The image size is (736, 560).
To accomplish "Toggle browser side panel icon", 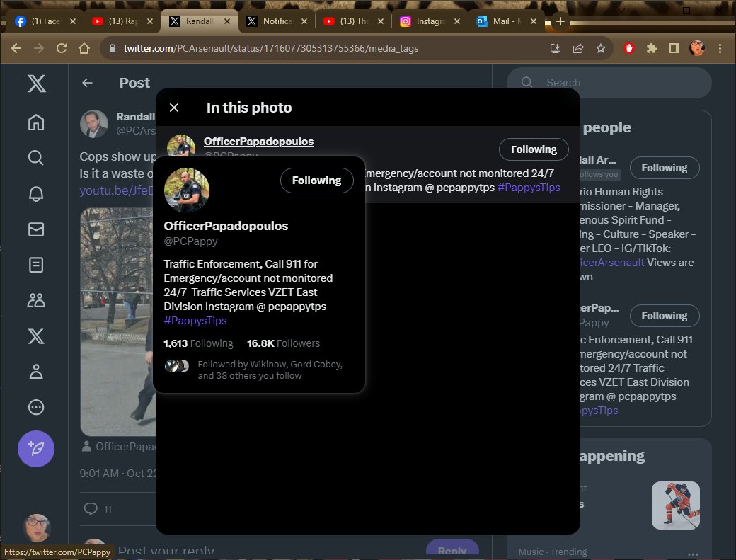I will pyautogui.click(x=674, y=48).
